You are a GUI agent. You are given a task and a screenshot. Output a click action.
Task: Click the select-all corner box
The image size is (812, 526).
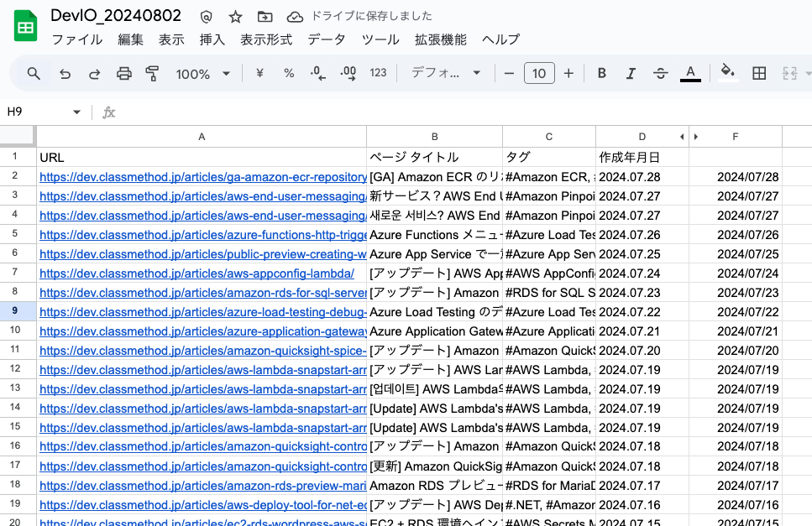pyautogui.click(x=17, y=137)
